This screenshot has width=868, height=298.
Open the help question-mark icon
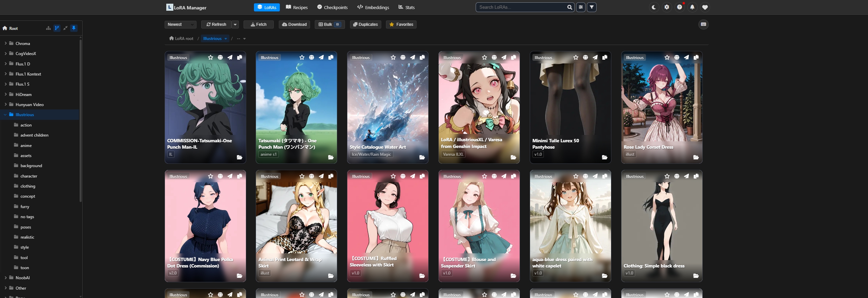(680, 7)
